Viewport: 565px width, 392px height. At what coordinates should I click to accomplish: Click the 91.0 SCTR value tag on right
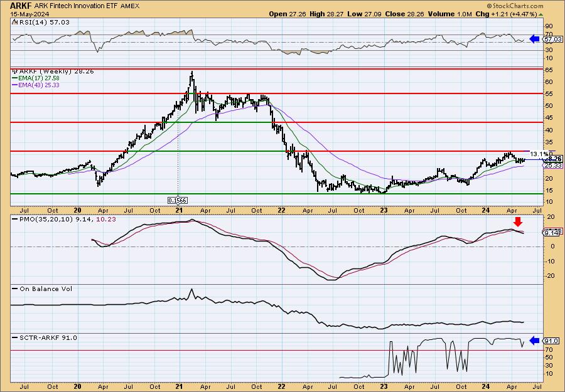(552, 341)
